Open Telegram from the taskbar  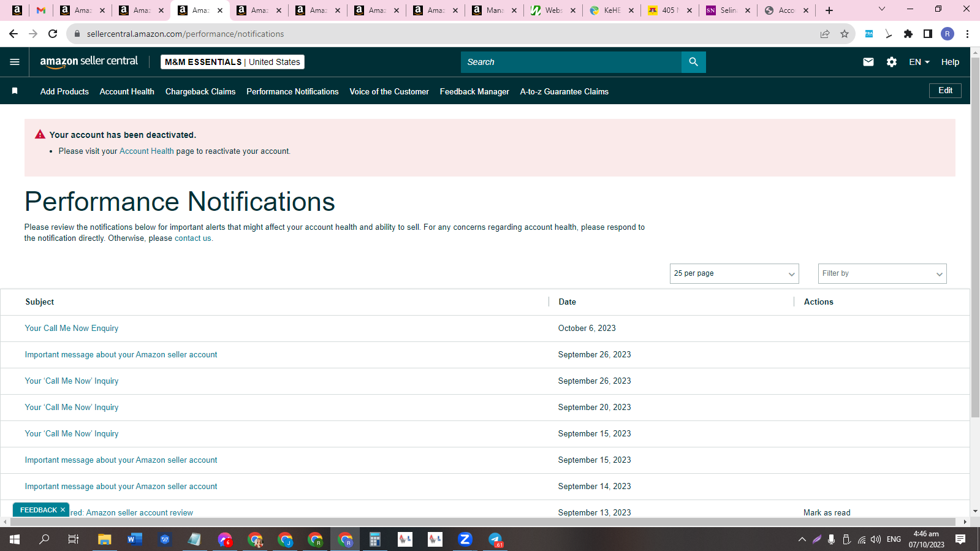tap(495, 539)
